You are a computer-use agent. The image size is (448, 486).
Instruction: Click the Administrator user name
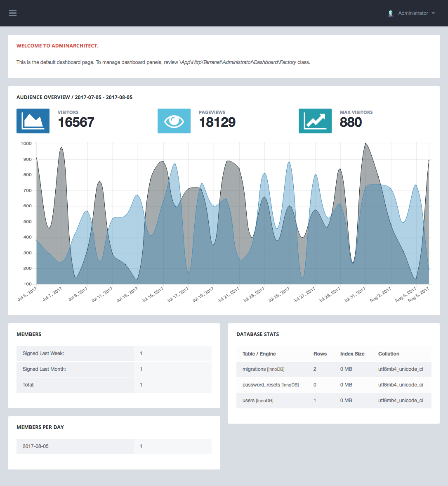[x=413, y=13]
